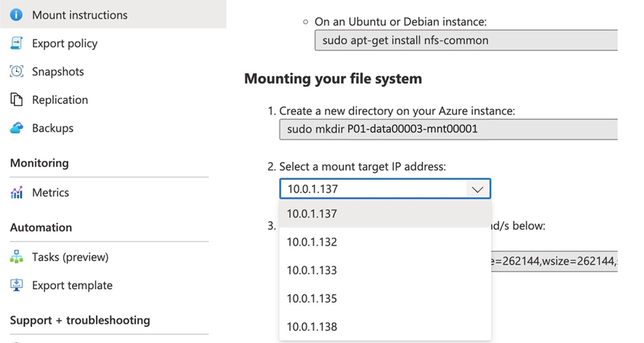
Task: Go to Export policy page
Action: click(x=65, y=43)
